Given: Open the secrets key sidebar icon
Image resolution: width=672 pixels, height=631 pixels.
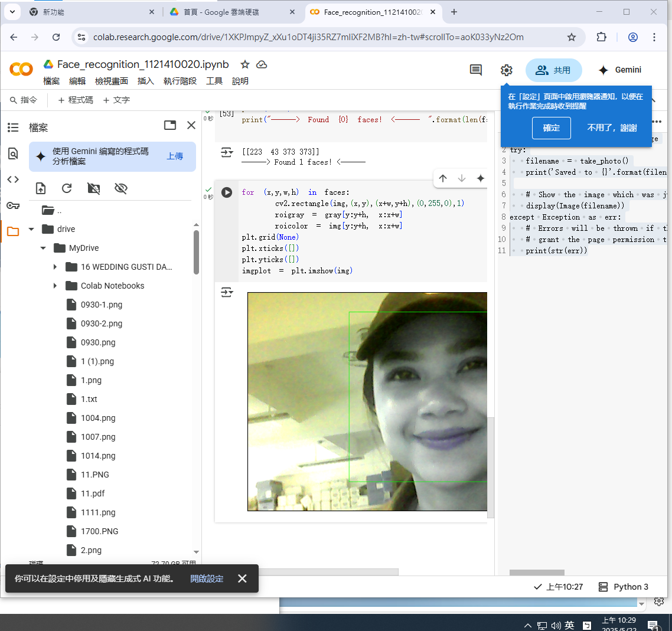Looking at the screenshot, I should pyautogui.click(x=13, y=205).
